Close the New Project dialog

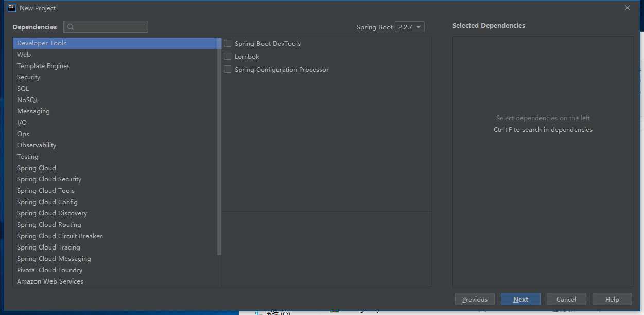coord(627,8)
